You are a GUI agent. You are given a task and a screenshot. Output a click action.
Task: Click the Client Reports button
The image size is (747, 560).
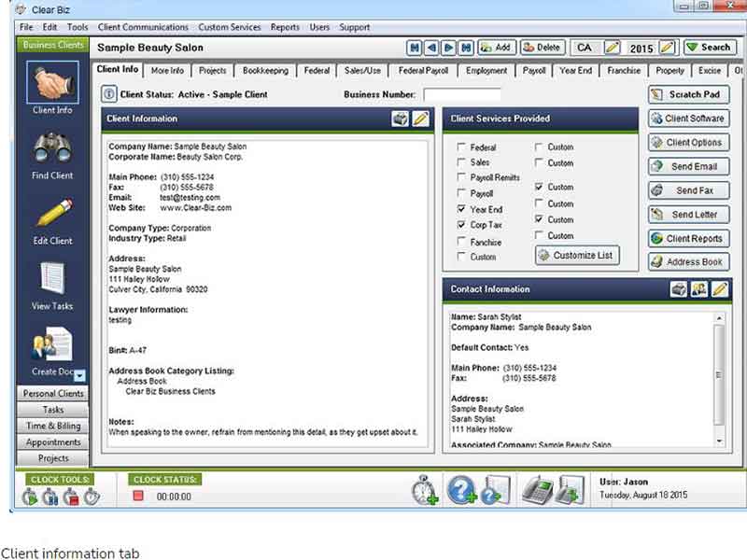[x=688, y=238]
